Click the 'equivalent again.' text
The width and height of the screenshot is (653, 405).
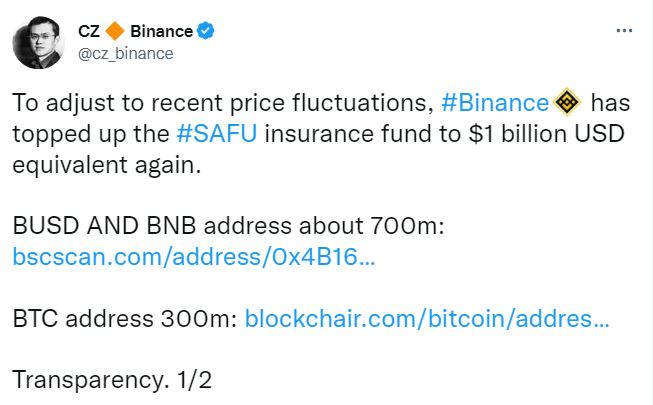107,164
